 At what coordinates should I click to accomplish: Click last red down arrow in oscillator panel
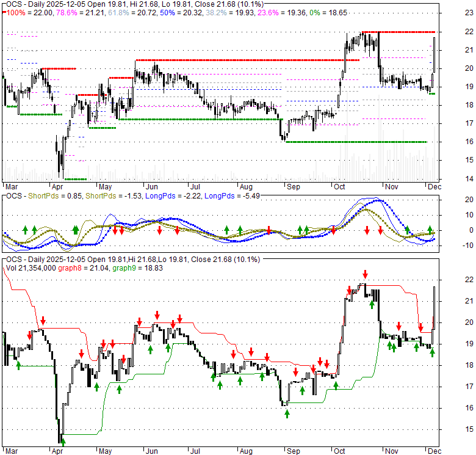pyautogui.click(x=380, y=230)
